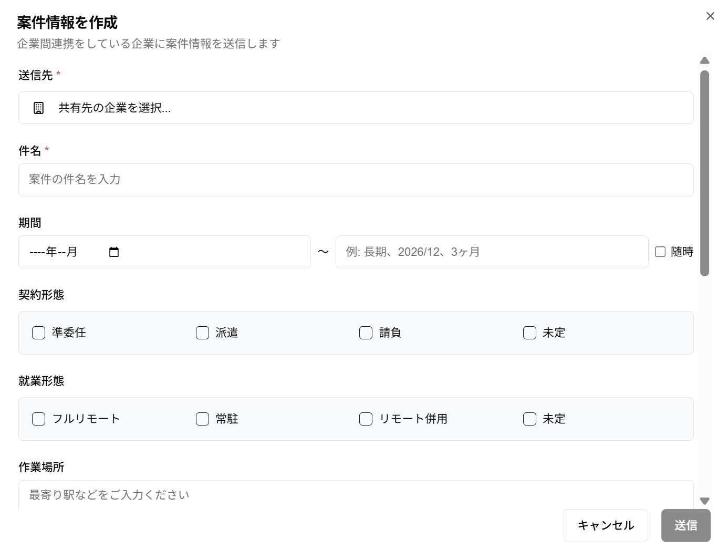Click the period end text field
Screen dimensions: 728x560
[x=492, y=252]
